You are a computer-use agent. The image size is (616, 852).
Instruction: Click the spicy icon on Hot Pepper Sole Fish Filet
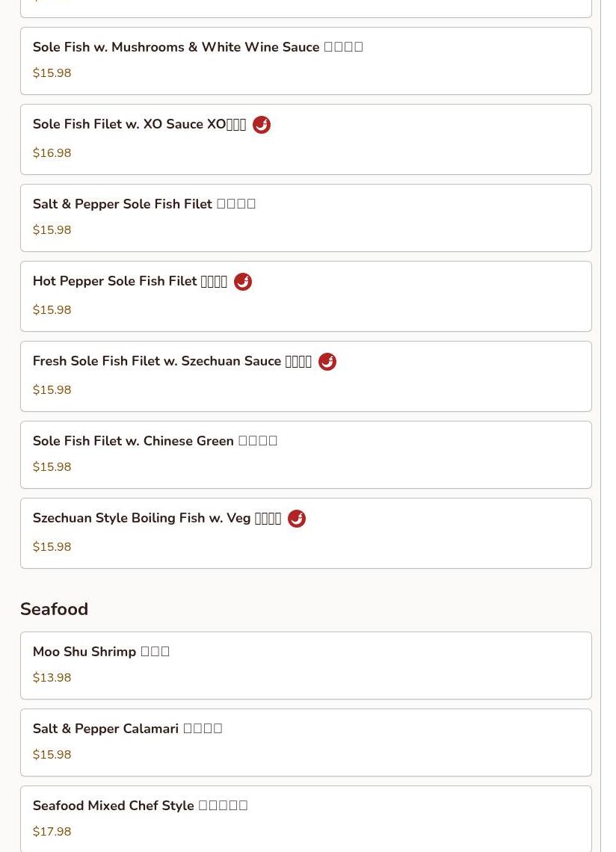(243, 282)
